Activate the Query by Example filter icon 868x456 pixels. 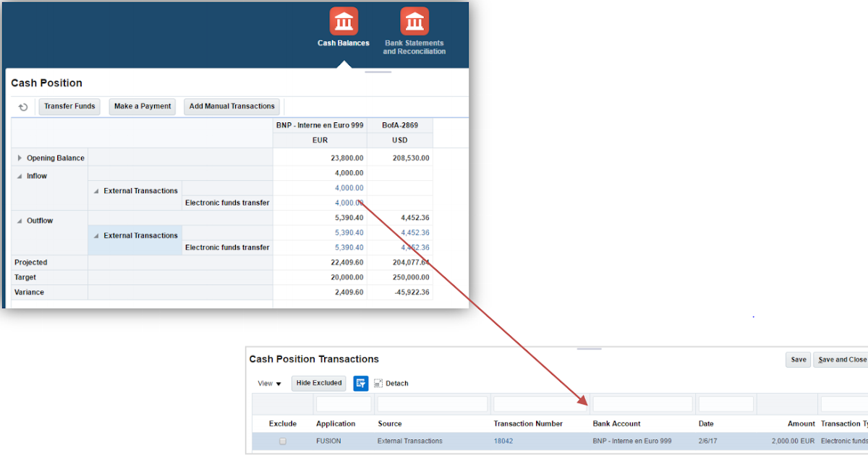pyautogui.click(x=360, y=383)
